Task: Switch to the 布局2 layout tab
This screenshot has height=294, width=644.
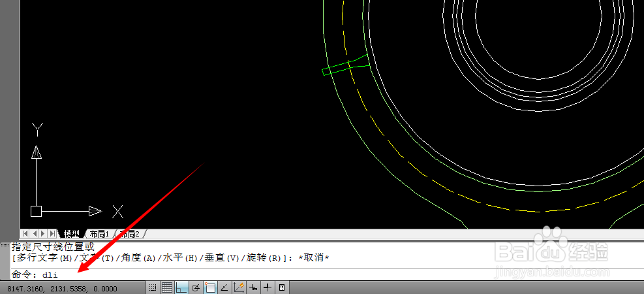Action: 129,234
